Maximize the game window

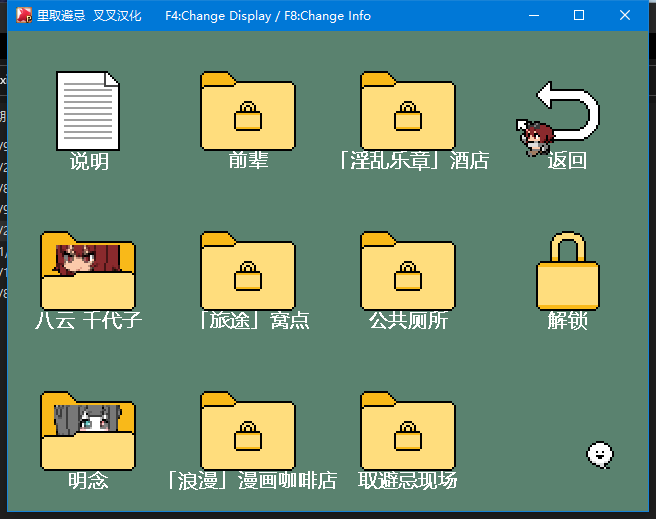[x=579, y=16]
